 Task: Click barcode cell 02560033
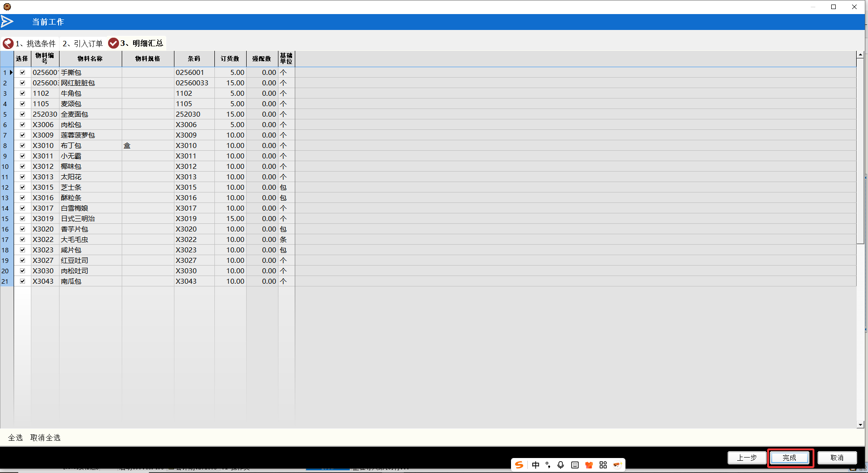[x=194, y=83]
